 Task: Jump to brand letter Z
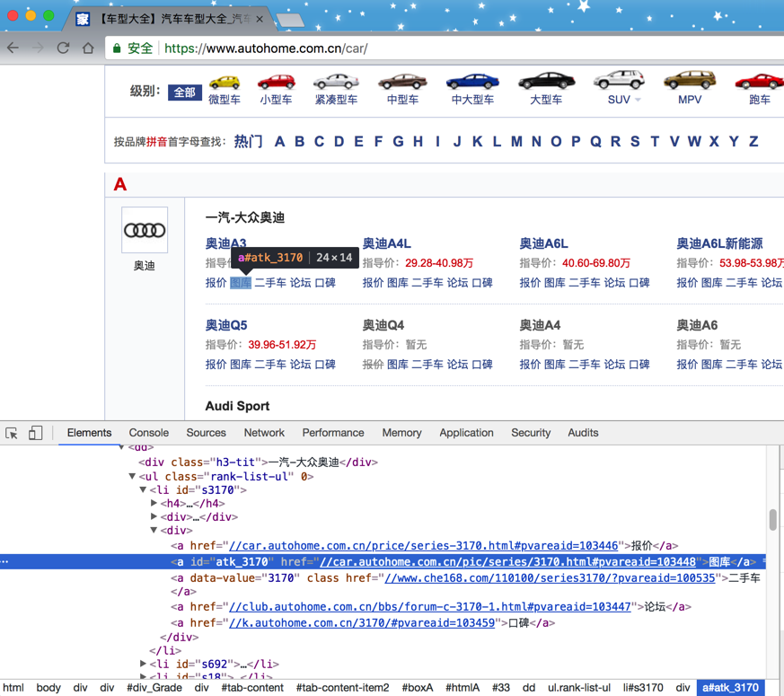753,142
